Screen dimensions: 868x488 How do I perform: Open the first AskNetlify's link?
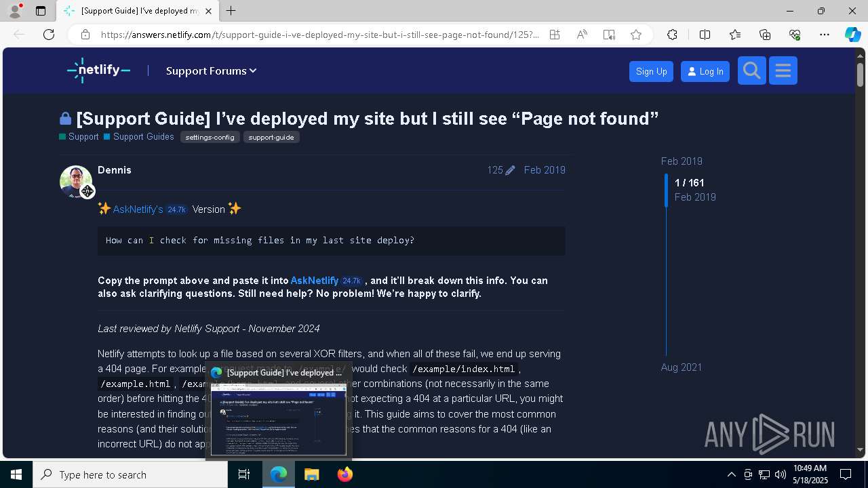138,209
